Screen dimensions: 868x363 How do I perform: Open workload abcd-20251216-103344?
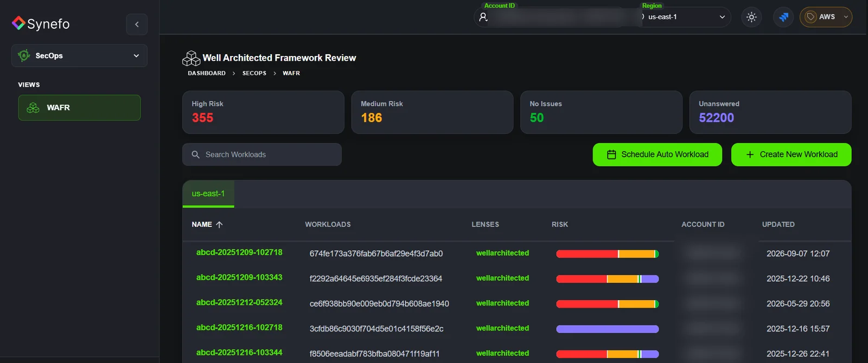[x=239, y=352]
